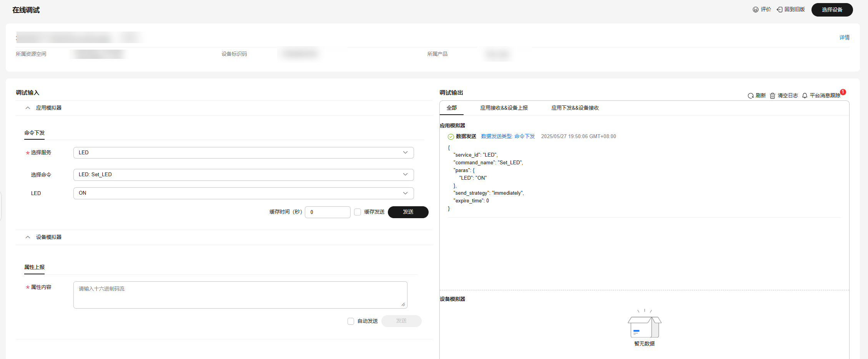Click the 清空日志 trash icon
The width and height of the screenshot is (868, 359).
773,96
